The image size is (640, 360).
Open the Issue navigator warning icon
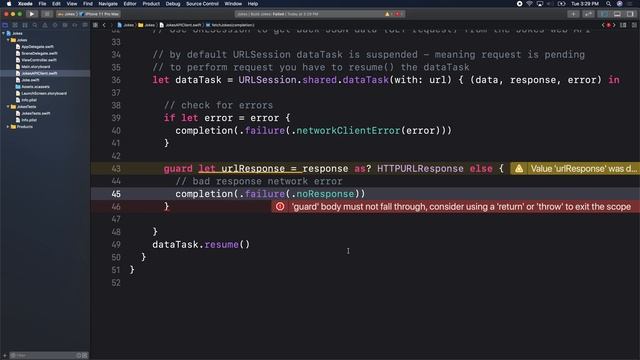45,25
